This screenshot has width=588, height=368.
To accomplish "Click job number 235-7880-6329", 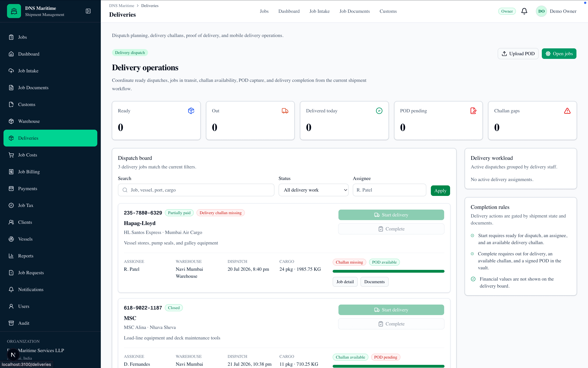I will tap(143, 213).
